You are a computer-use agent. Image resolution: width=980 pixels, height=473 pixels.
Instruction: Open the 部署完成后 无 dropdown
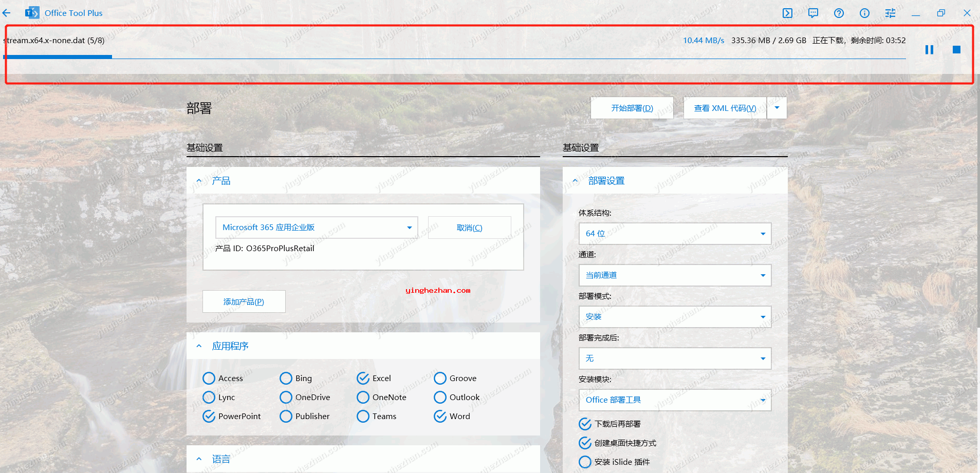point(675,358)
